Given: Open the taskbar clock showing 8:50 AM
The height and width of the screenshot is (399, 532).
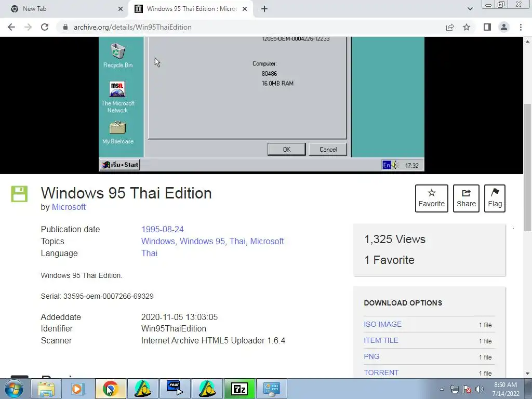Looking at the screenshot, I should tap(506, 389).
